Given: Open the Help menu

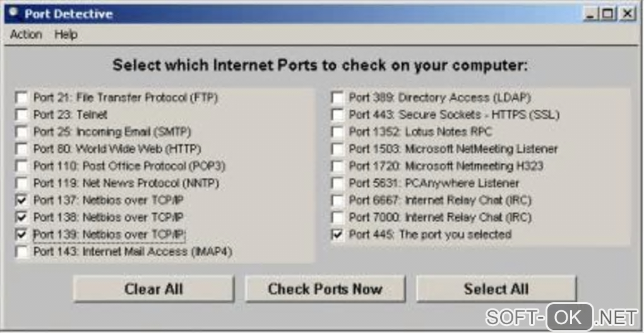Looking at the screenshot, I should coord(66,35).
